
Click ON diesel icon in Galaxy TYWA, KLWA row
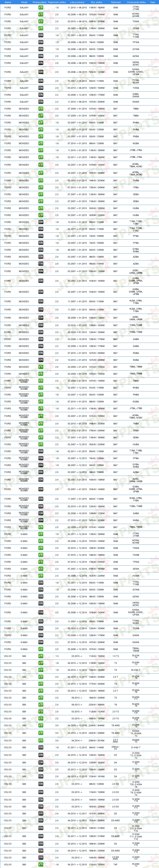[x=41, y=81]
